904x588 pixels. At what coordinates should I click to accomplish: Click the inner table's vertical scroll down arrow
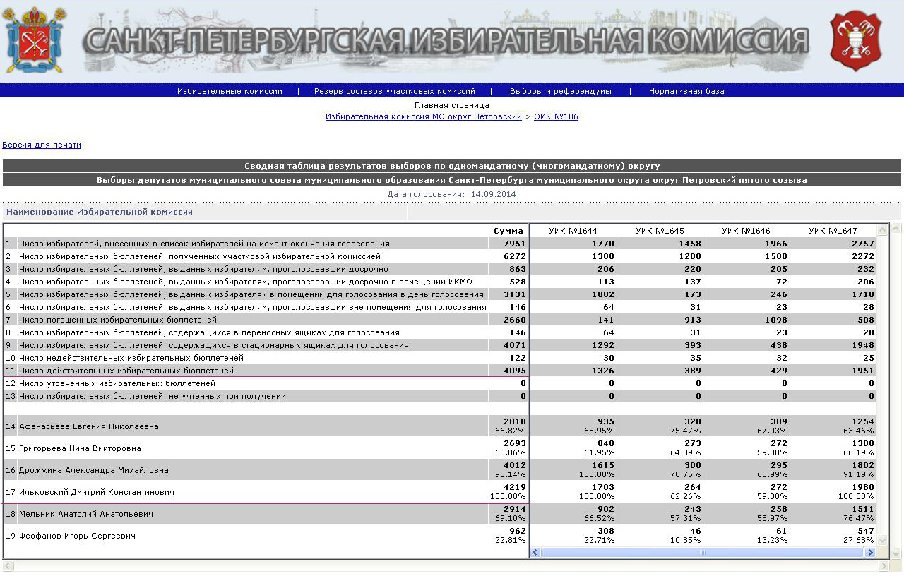tap(882, 540)
